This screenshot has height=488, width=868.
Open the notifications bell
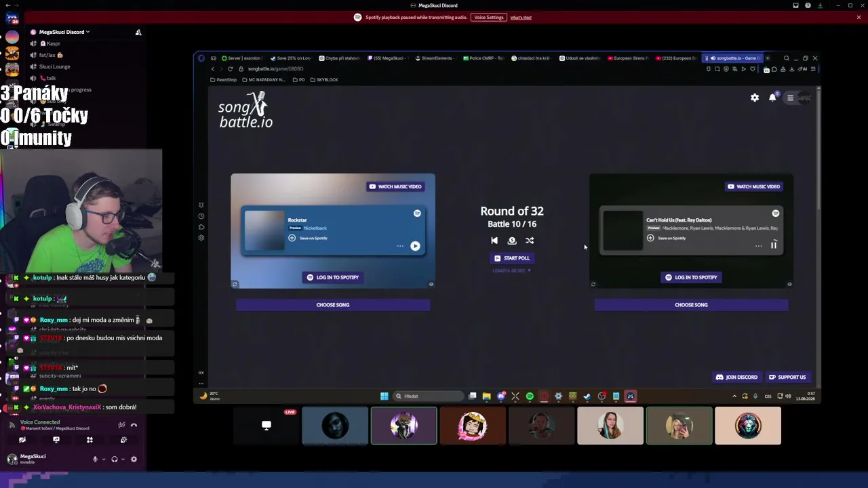tap(772, 98)
